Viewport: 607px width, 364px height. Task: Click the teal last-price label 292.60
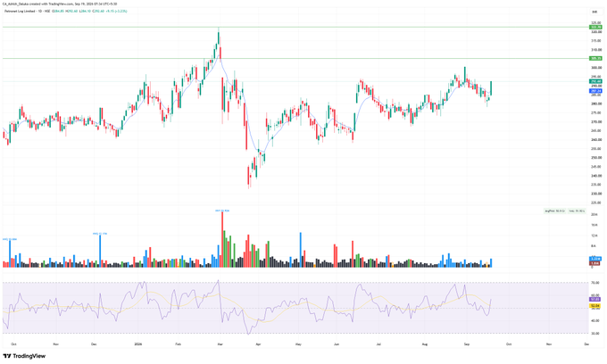[x=595, y=81]
